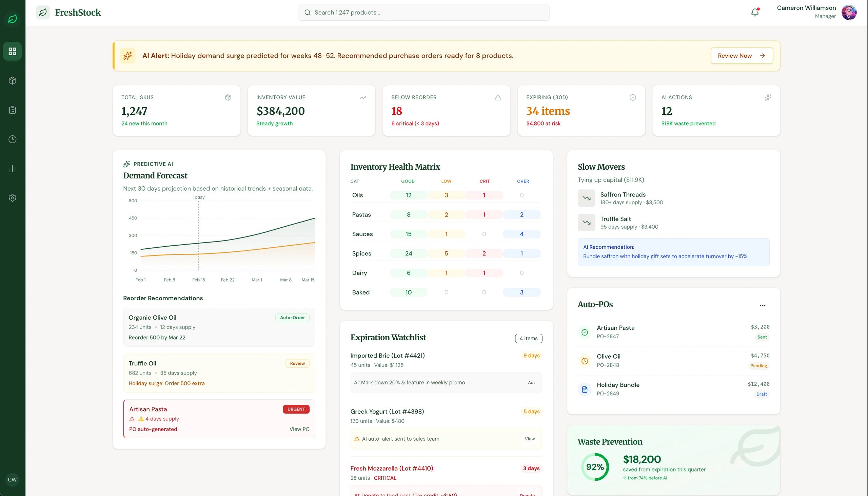Click the search products input field

pos(423,12)
